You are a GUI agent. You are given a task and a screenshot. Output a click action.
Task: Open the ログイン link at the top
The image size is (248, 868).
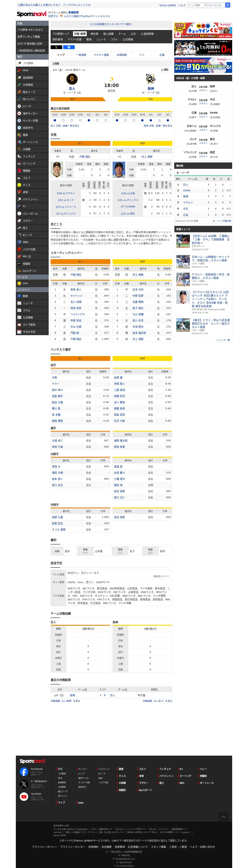click(53, 16)
